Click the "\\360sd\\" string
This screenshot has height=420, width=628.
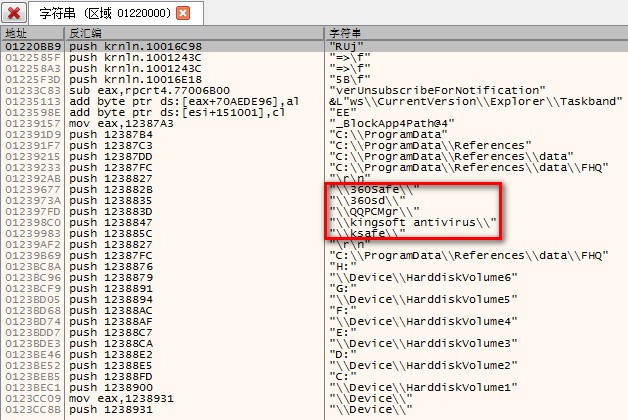point(367,200)
